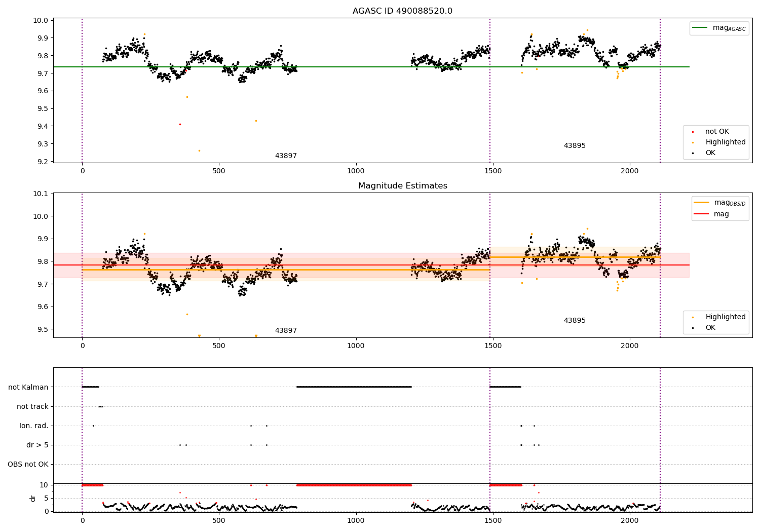The image size is (760, 532).
Task: Click y-tick "10.0" on AGASC ID axis
Action: click(41, 21)
